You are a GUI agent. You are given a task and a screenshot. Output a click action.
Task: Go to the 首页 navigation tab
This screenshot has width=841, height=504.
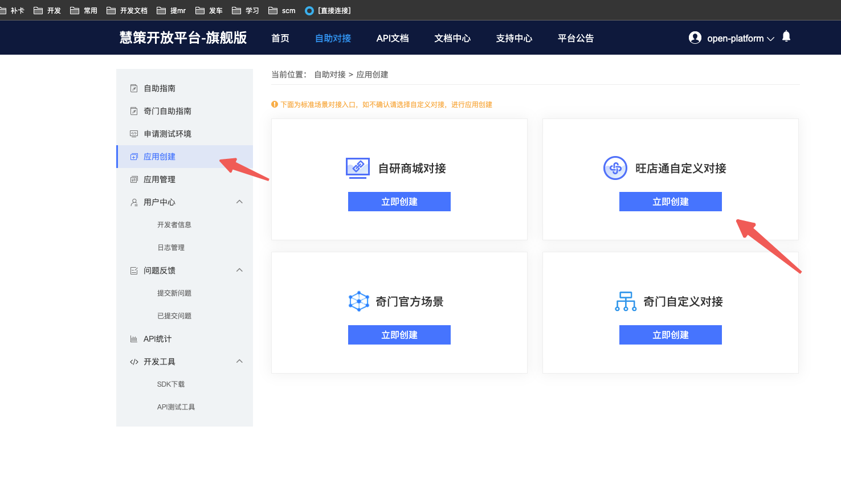pyautogui.click(x=280, y=38)
